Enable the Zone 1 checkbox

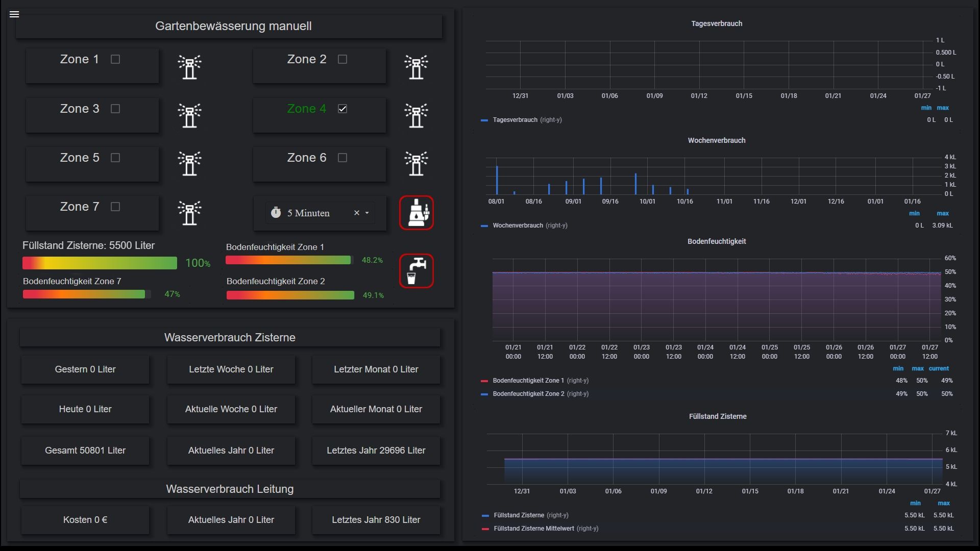[x=115, y=59]
